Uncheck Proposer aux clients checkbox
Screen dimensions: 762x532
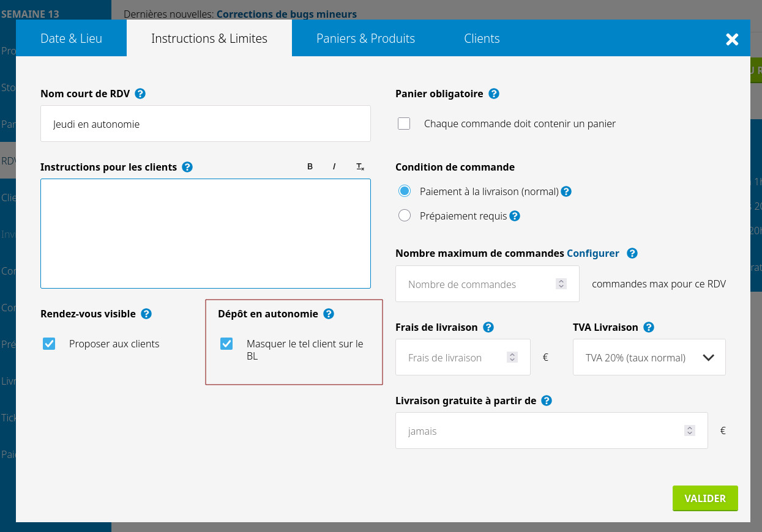[x=49, y=344]
